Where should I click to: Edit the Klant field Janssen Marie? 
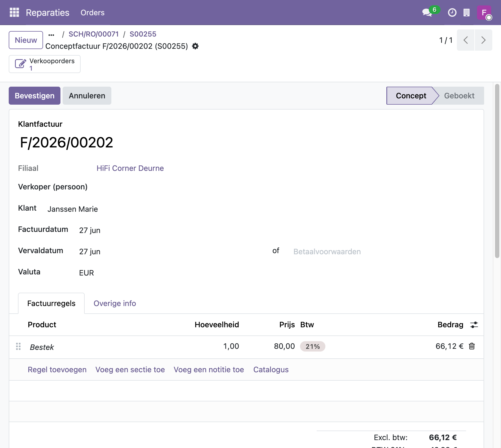pos(72,209)
